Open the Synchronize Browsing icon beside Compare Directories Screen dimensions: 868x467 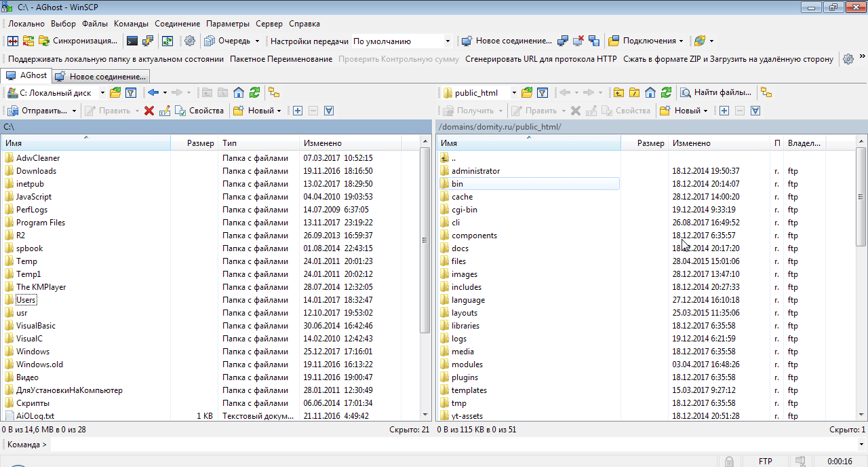point(28,41)
